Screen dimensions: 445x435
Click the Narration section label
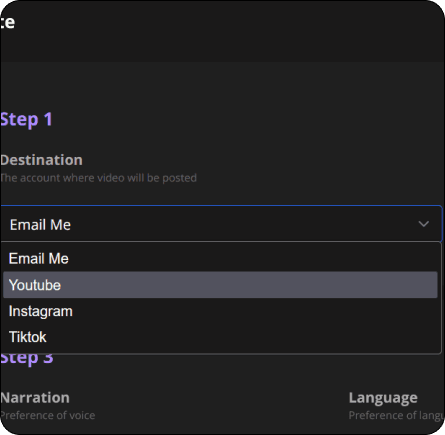click(x=35, y=398)
